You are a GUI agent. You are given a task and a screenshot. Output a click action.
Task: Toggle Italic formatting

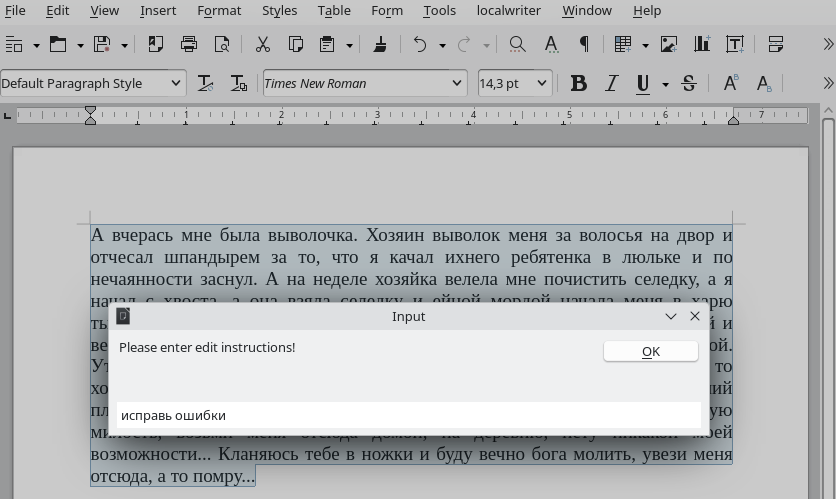click(x=612, y=84)
